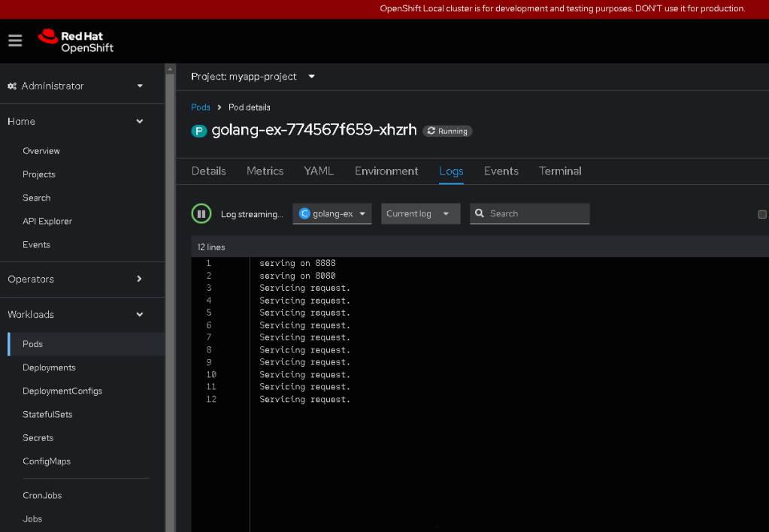This screenshot has width=769, height=532.
Task: Go to Overview in the sidebar
Action: (41, 151)
